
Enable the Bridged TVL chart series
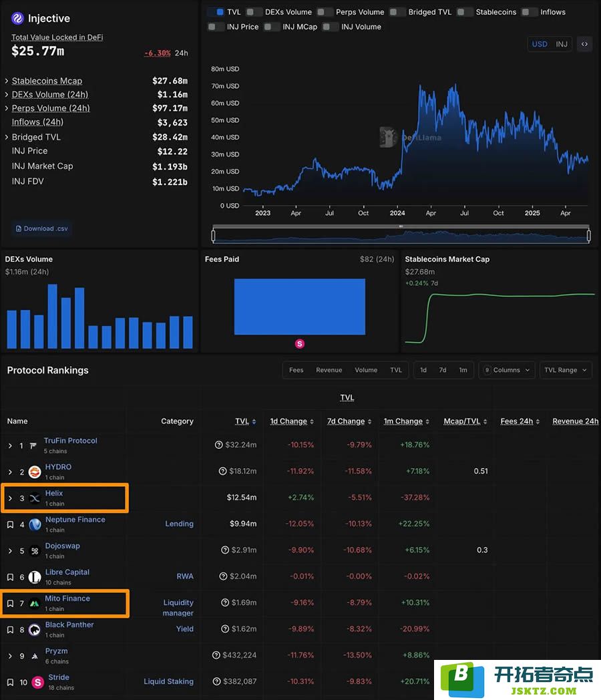[397, 12]
